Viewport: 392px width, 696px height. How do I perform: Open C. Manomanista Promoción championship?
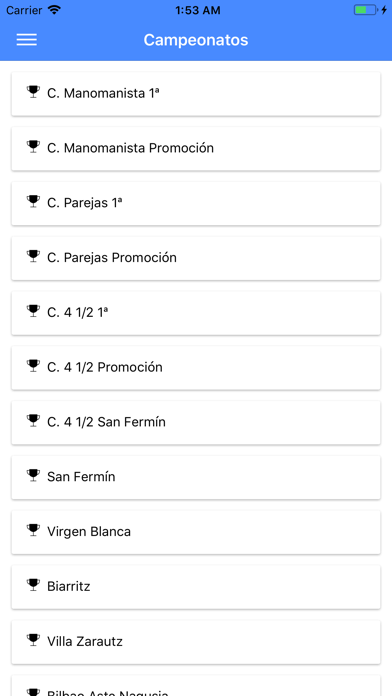196,149
